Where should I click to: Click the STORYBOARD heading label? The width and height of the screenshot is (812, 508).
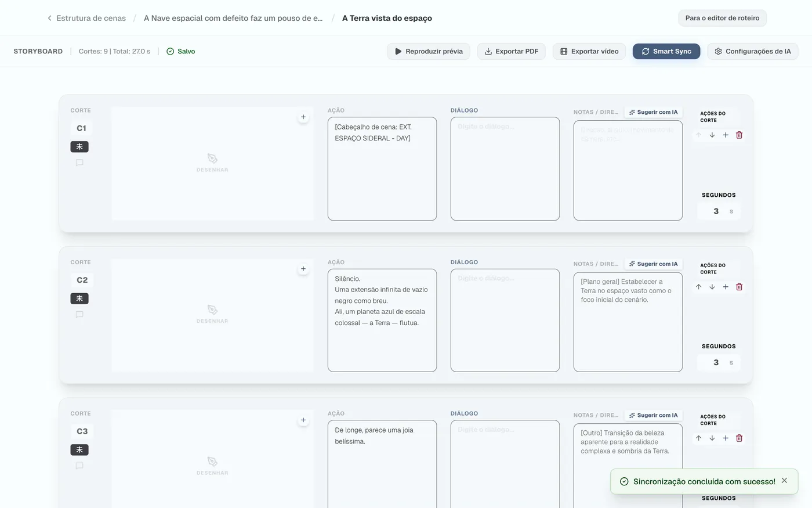(x=38, y=51)
